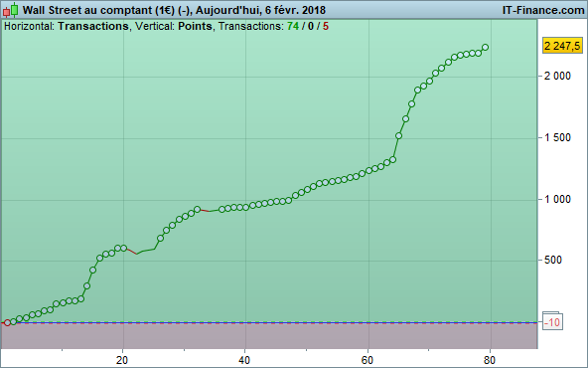Click the 500 y-axis tick label

pyautogui.click(x=553, y=260)
